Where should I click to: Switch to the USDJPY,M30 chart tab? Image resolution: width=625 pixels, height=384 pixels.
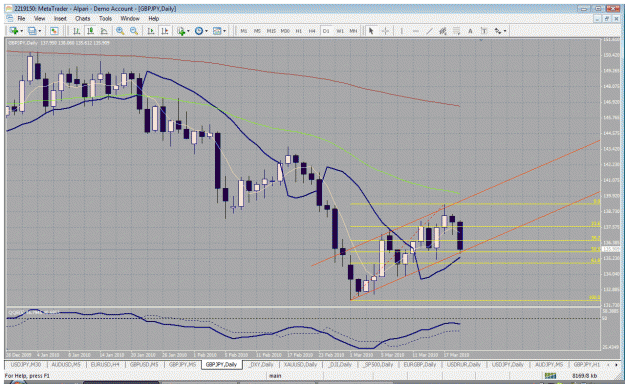(26, 364)
